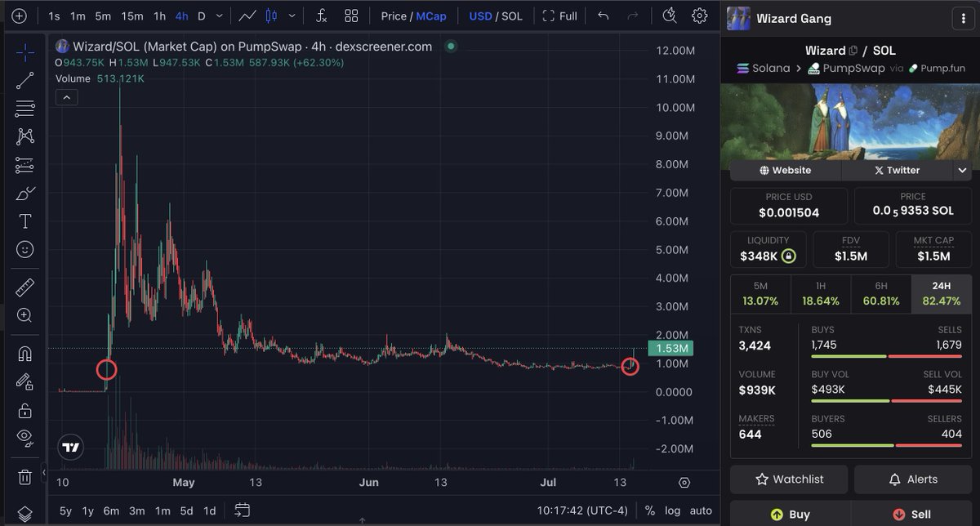Select the Text annotation tool
This screenshot has height=526, width=980.
point(25,221)
